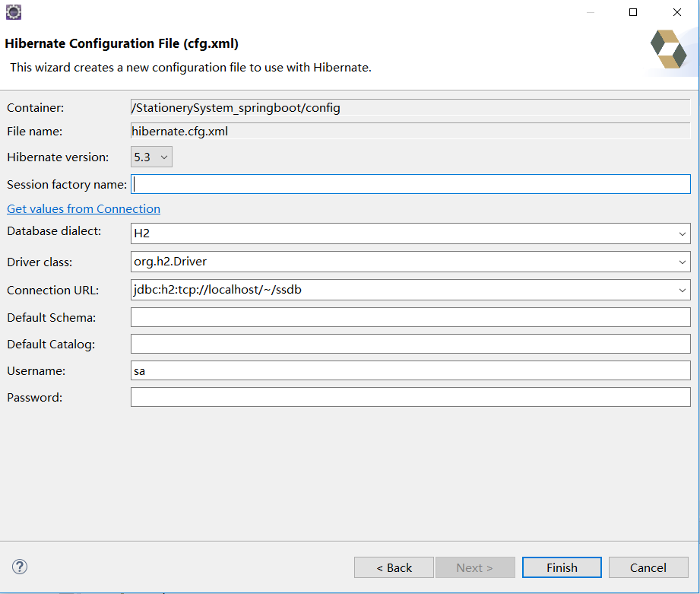Screen dimensions: 700x594
Task: Maximize the wizard dialog window
Action: coord(633,12)
